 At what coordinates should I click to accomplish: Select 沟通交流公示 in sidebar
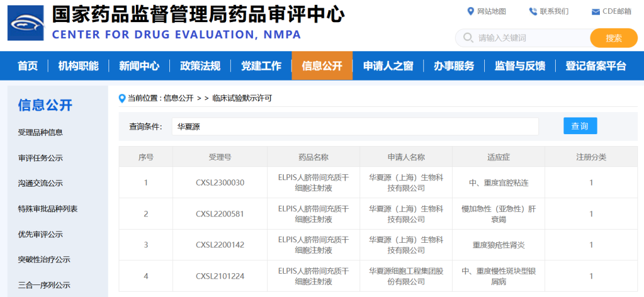(x=41, y=183)
